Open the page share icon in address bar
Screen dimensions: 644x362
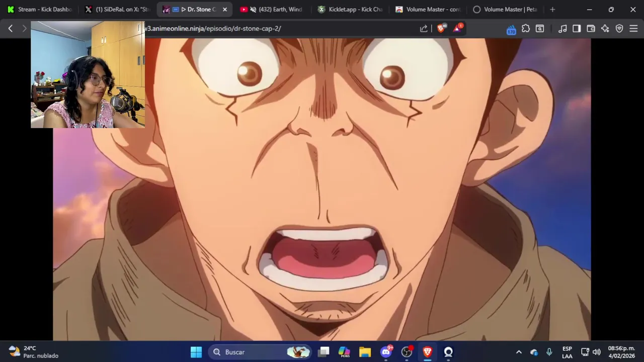pos(424,29)
